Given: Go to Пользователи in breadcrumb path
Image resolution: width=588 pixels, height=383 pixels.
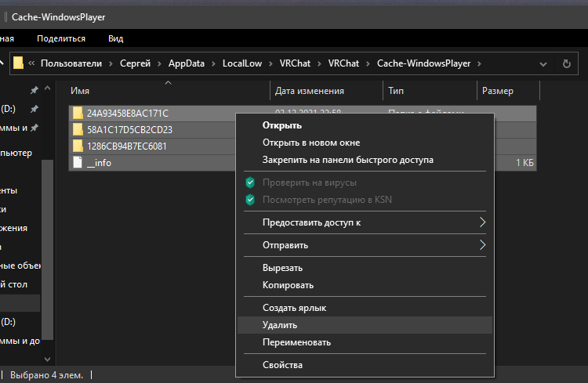Looking at the screenshot, I should (x=71, y=63).
